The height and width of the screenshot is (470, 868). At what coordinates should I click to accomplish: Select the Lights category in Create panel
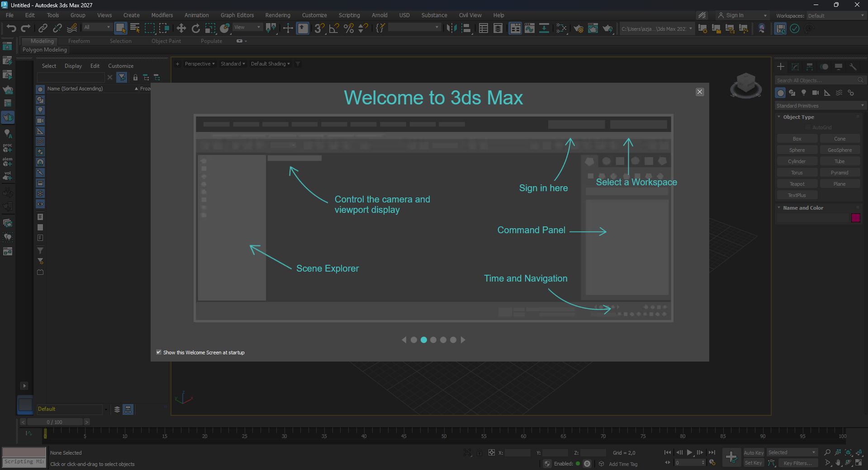click(x=804, y=93)
